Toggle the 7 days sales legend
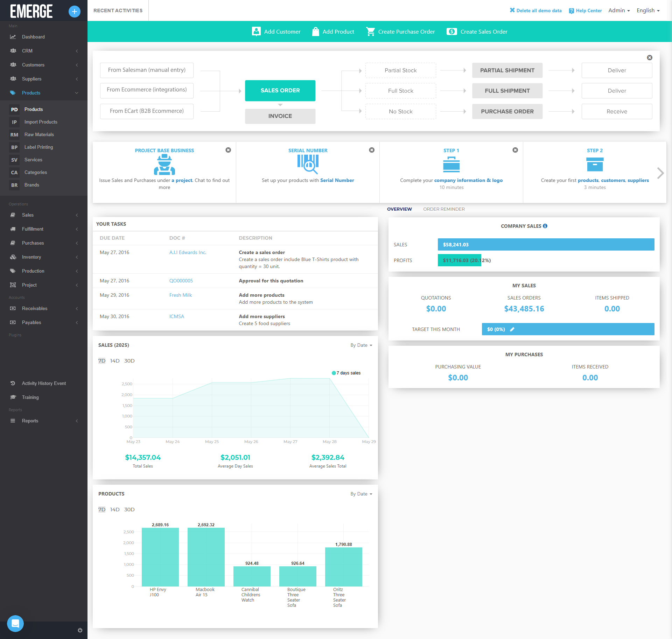Screen dimensions: 672x639 [346, 373]
